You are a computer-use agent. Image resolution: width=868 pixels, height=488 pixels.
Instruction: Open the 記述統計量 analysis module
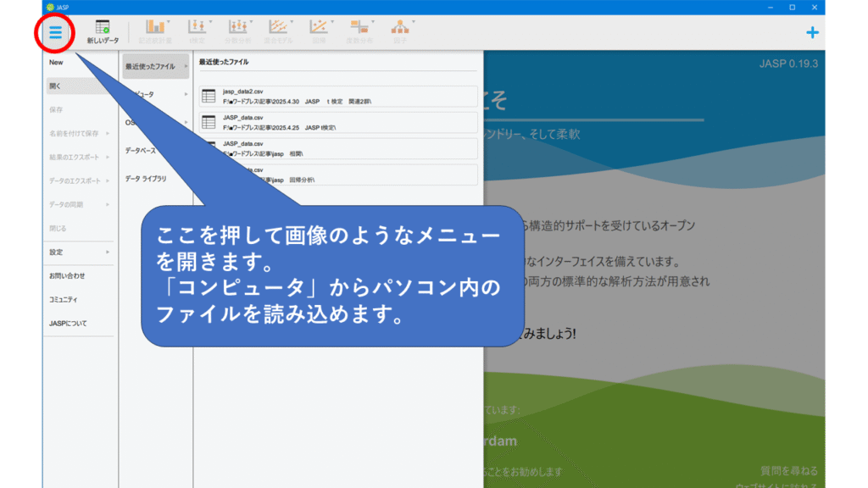156,32
